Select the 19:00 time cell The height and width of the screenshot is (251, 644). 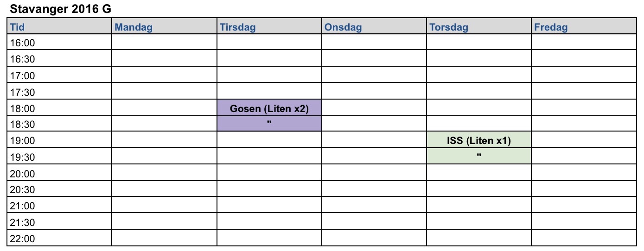pyautogui.click(x=59, y=141)
